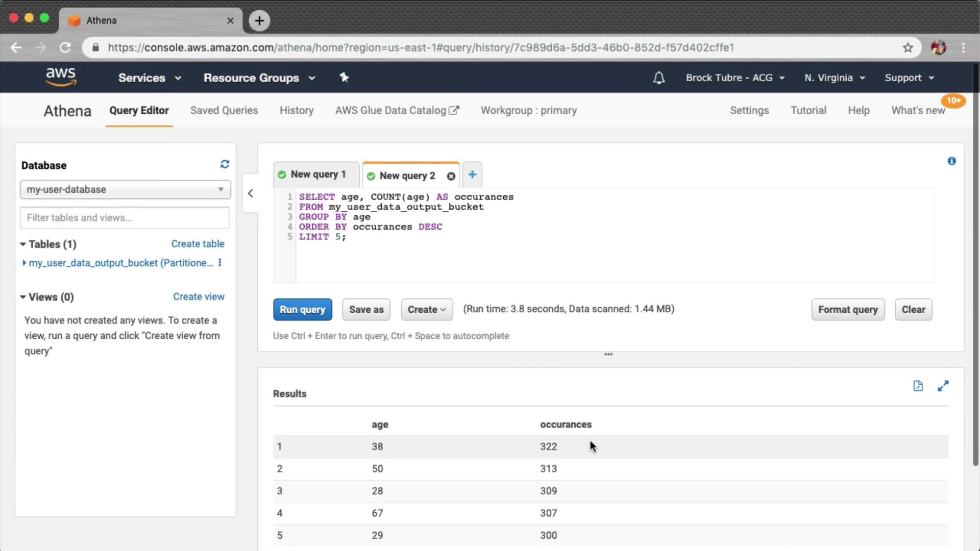The width and height of the screenshot is (980, 551).
Task: Open table options three-dot menu
Action: click(x=220, y=263)
